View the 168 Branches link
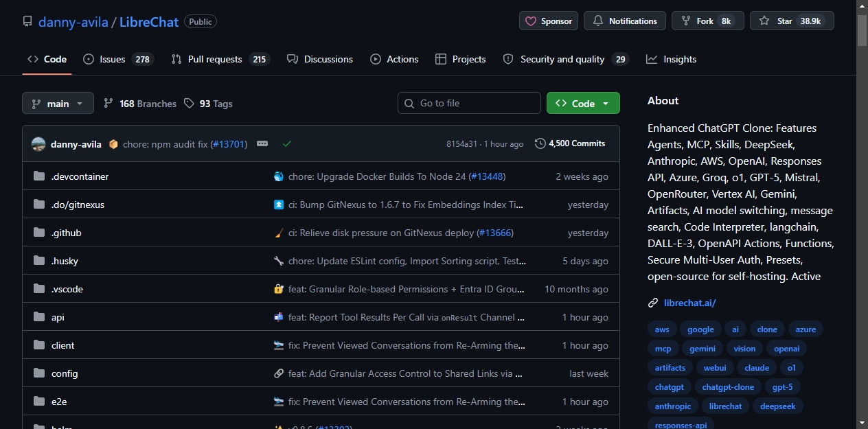 (140, 104)
